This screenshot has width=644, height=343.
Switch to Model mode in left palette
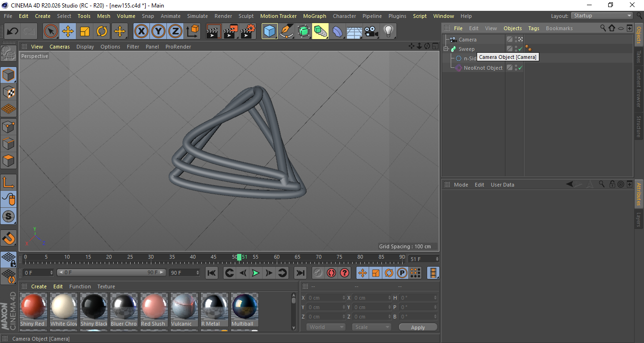(8, 75)
